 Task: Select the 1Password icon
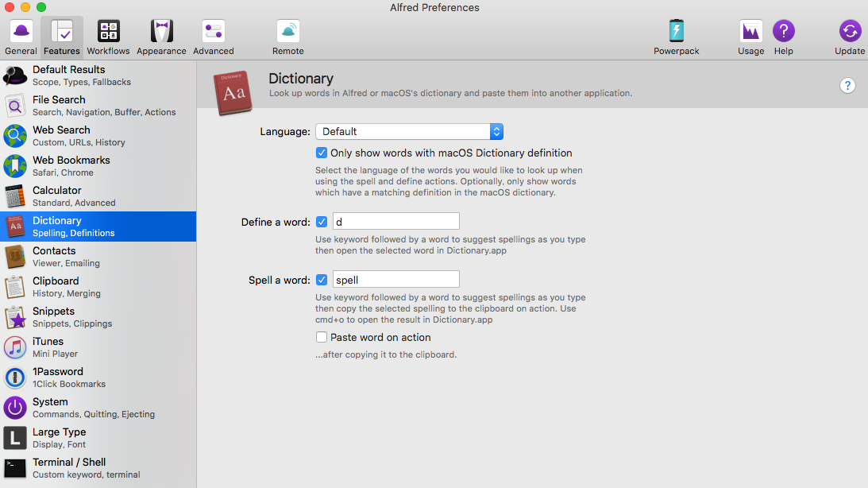(x=15, y=378)
